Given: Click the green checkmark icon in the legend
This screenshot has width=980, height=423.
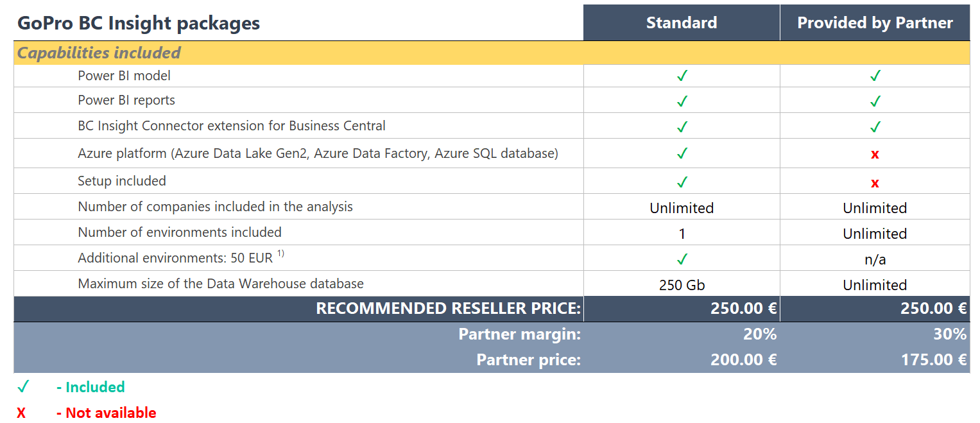Looking at the screenshot, I should click(x=23, y=387).
